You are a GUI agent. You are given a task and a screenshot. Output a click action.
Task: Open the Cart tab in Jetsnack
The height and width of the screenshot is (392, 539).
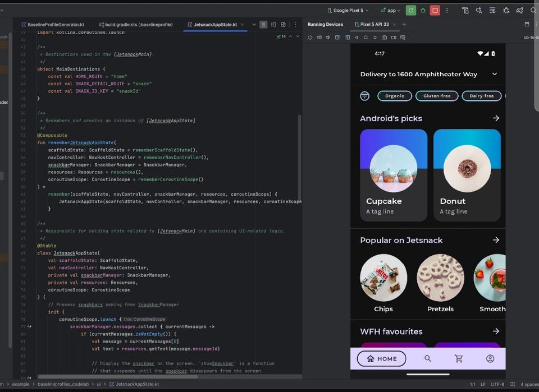click(459, 358)
